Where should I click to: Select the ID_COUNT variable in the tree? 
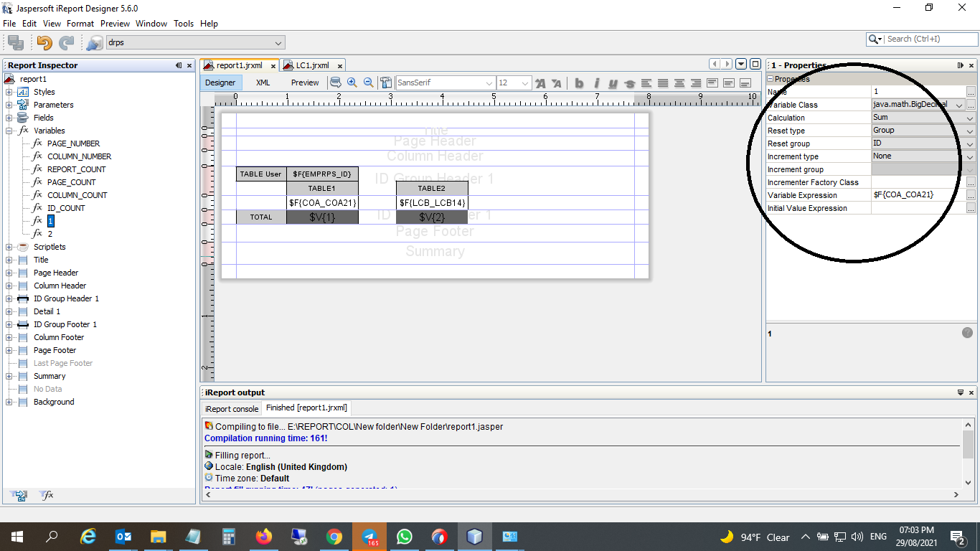point(66,208)
